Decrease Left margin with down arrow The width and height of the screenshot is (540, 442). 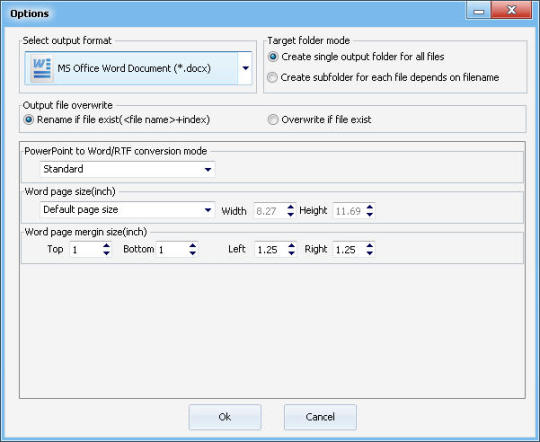291,253
